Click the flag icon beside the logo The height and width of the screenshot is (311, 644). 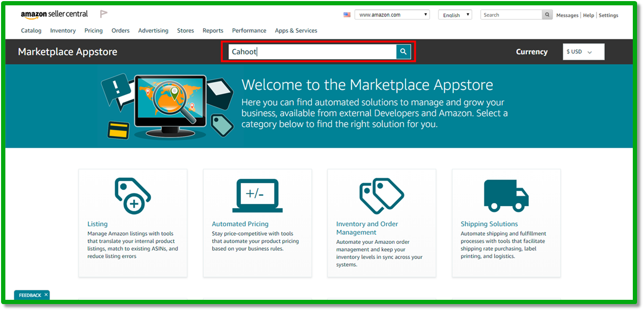point(103,14)
